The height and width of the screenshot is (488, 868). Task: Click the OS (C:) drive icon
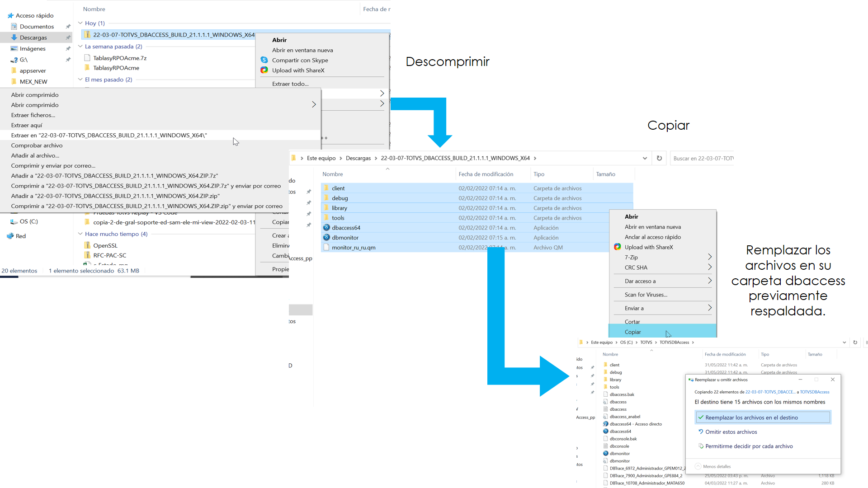coord(14,221)
